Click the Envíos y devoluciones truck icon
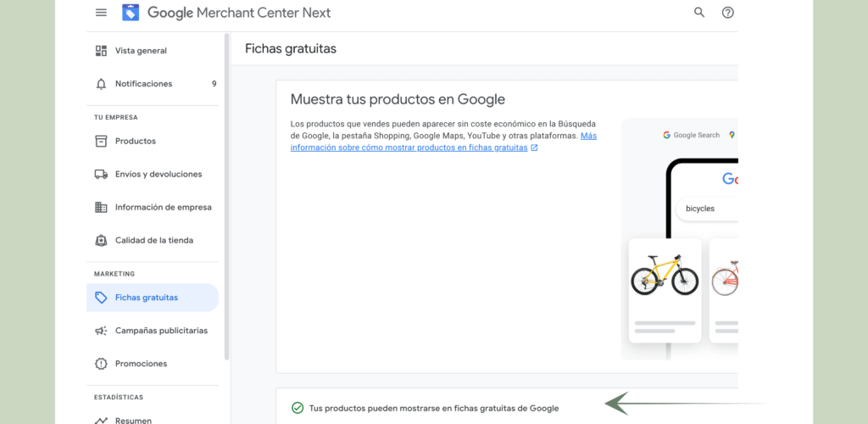 tap(101, 175)
